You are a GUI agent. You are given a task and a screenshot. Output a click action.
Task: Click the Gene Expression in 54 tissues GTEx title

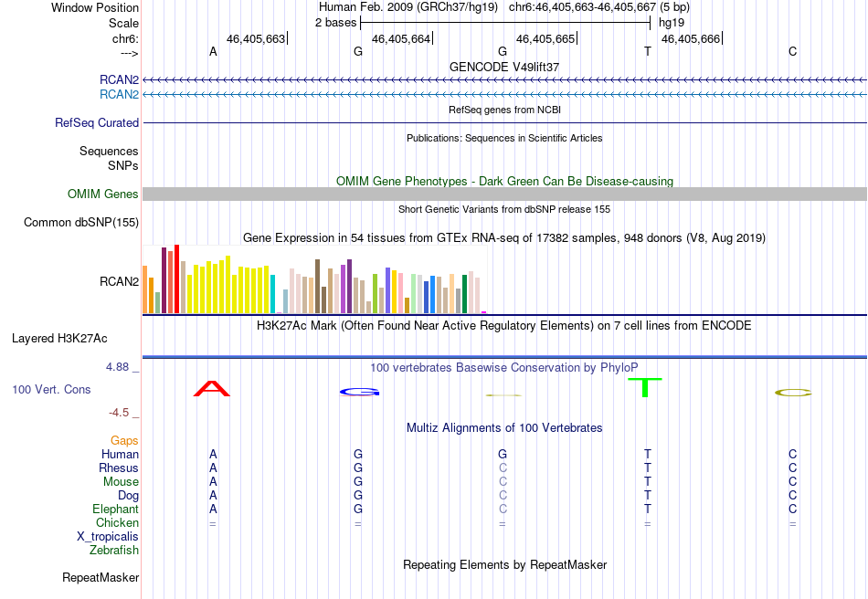pyautogui.click(x=504, y=237)
